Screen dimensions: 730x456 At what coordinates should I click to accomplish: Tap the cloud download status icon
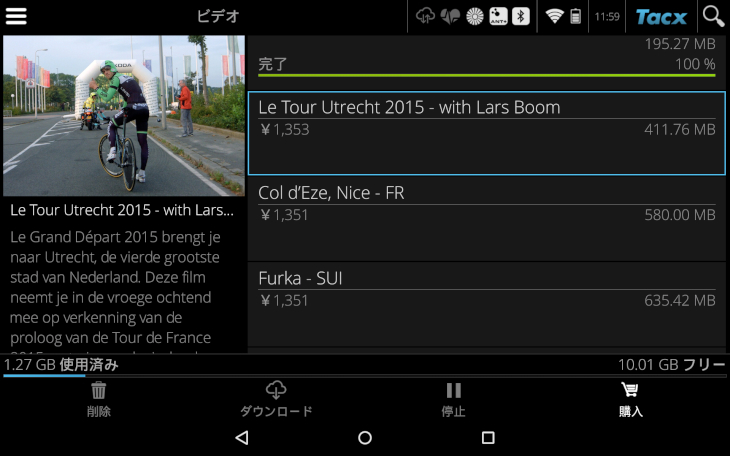pos(425,16)
